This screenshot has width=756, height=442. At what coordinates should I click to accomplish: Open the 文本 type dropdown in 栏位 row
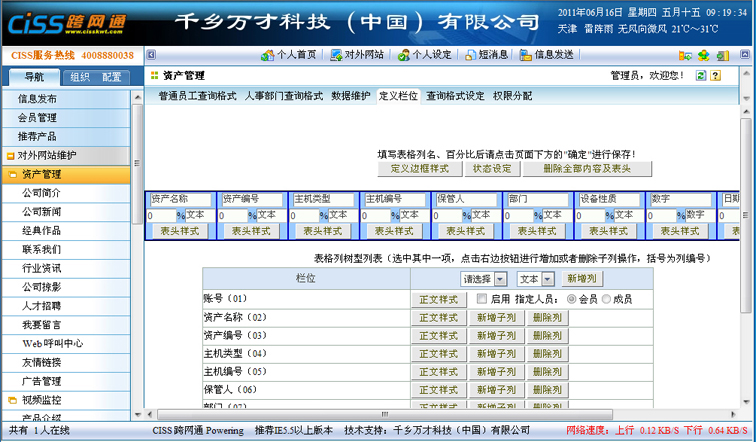(x=535, y=279)
